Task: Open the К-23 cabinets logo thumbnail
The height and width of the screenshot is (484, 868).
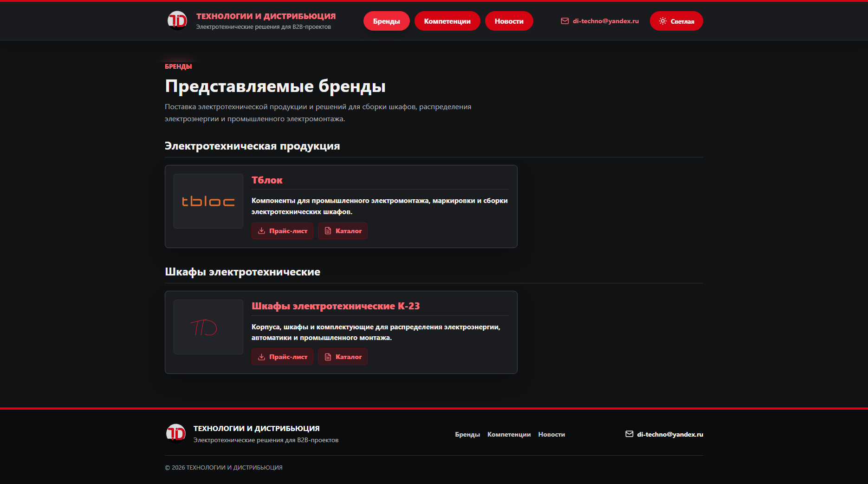Action: point(208,327)
